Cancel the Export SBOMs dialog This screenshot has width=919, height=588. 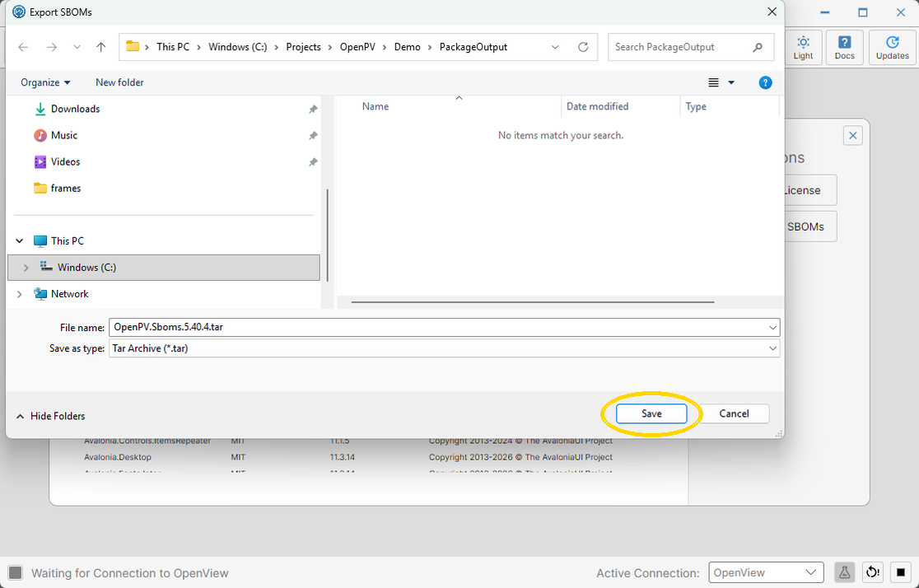(x=734, y=413)
